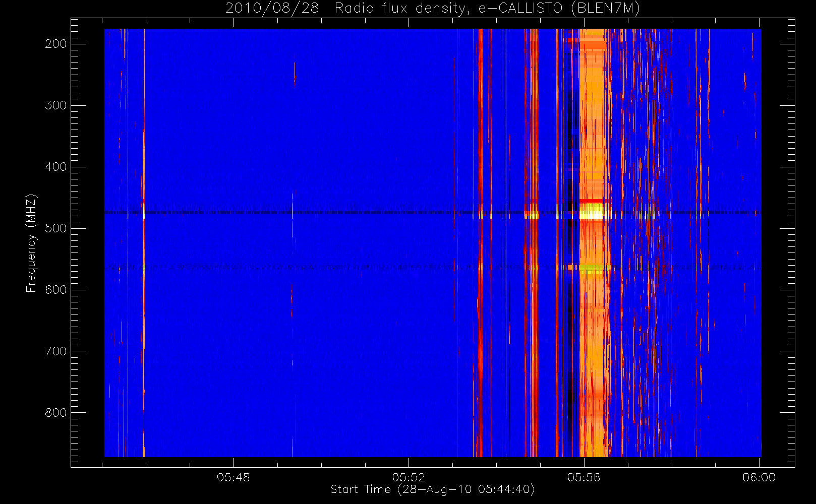The width and height of the screenshot is (816, 504).
Task: Click the 'Frequency (MHZ)' axis label
Action: click(x=31, y=243)
